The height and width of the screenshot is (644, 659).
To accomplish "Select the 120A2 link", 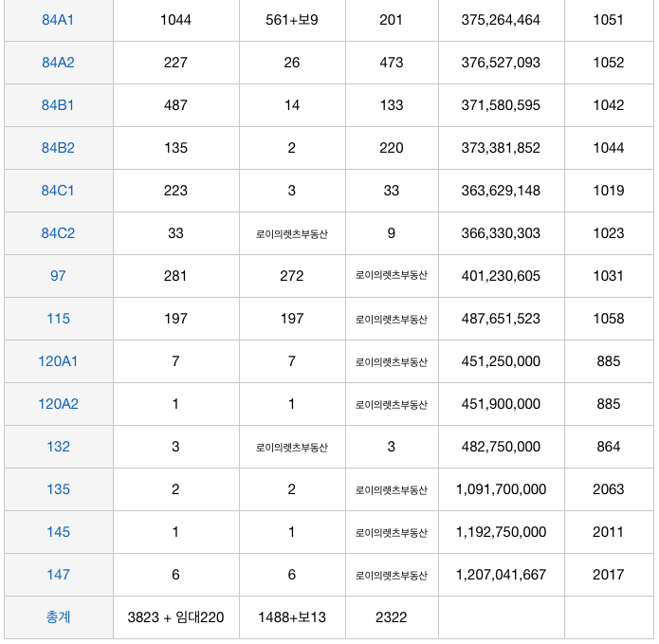I will pyautogui.click(x=58, y=404).
